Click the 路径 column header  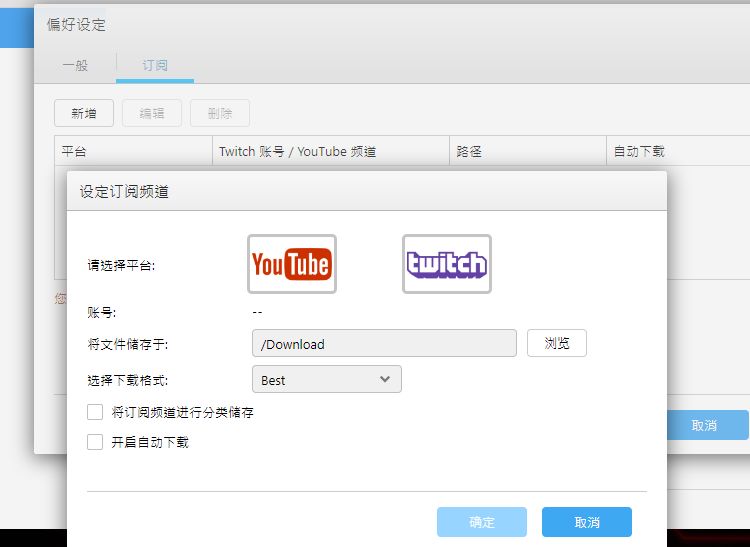pos(528,152)
